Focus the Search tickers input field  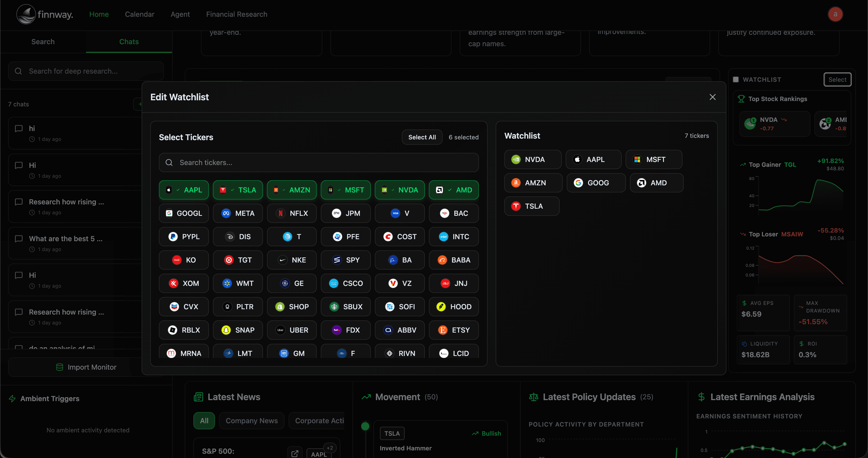pyautogui.click(x=324, y=162)
